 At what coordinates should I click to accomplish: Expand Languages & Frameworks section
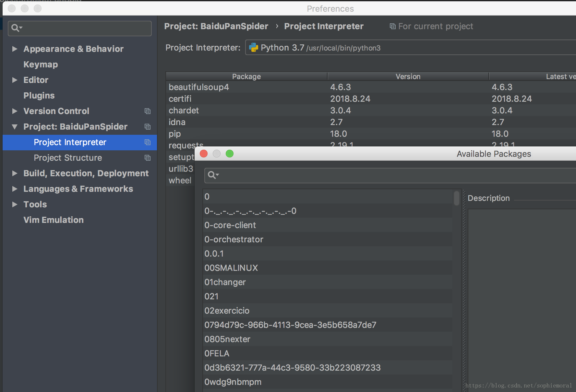[x=15, y=189]
